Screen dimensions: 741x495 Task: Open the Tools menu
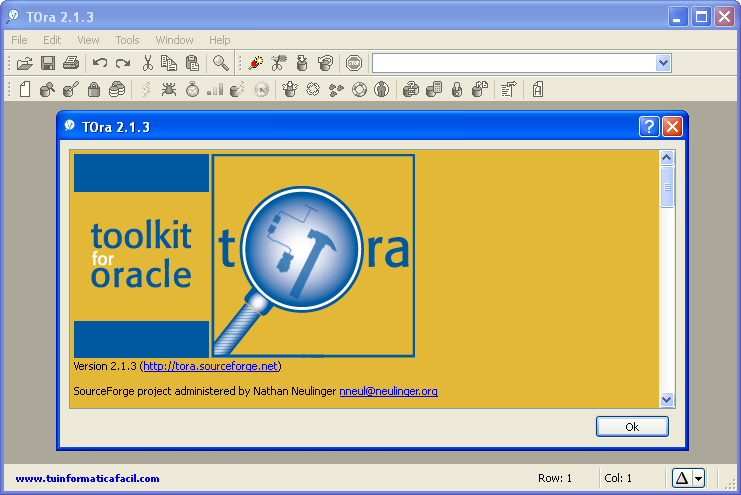pyautogui.click(x=128, y=40)
